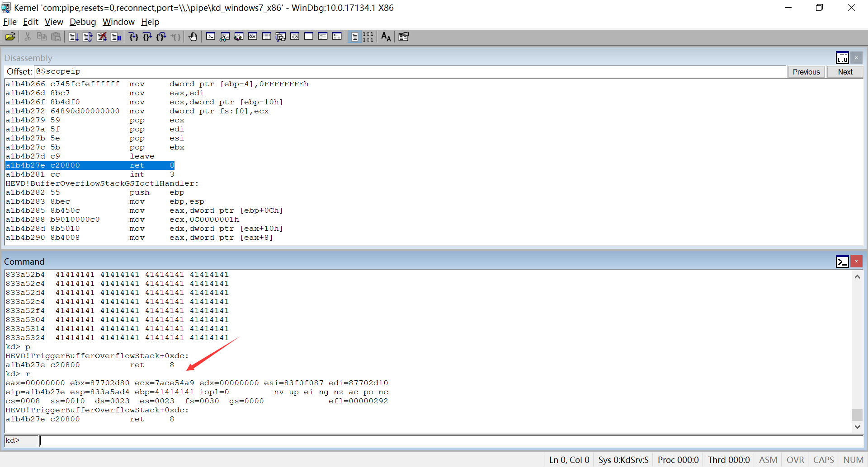Click the memory row at 833a52b4
The image size is (868, 467).
(x=117, y=275)
